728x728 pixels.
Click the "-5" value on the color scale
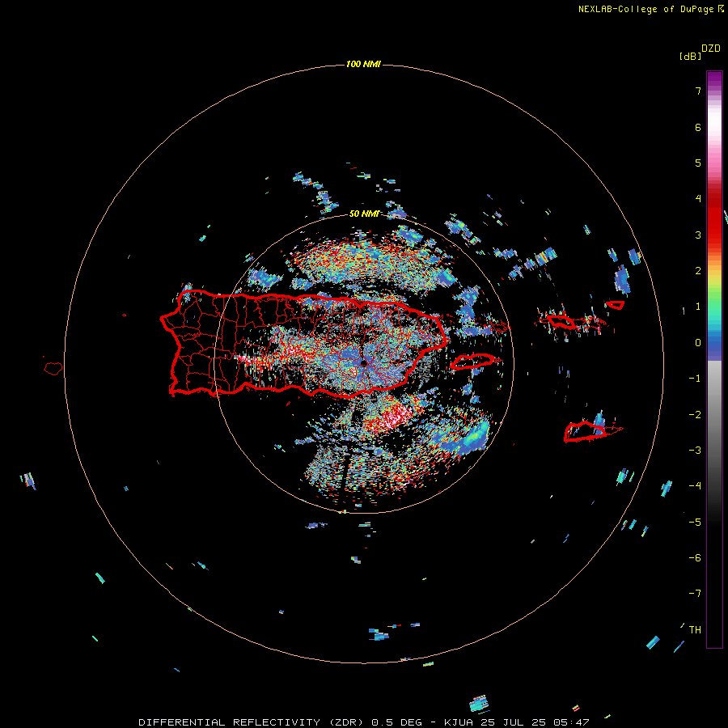point(695,522)
